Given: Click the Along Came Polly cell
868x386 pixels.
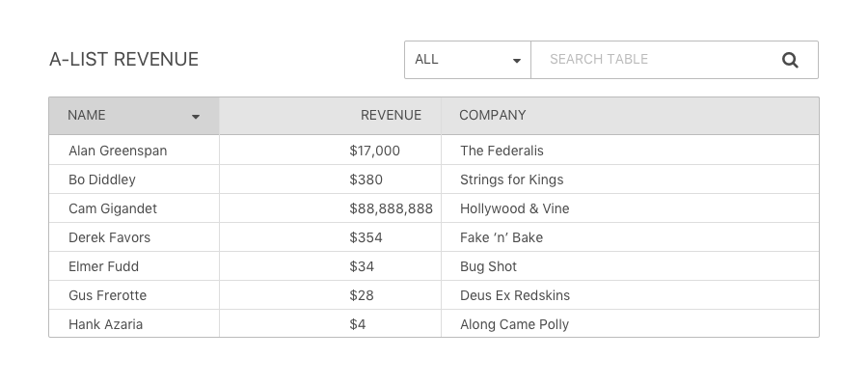Looking at the screenshot, I should [x=630, y=323].
